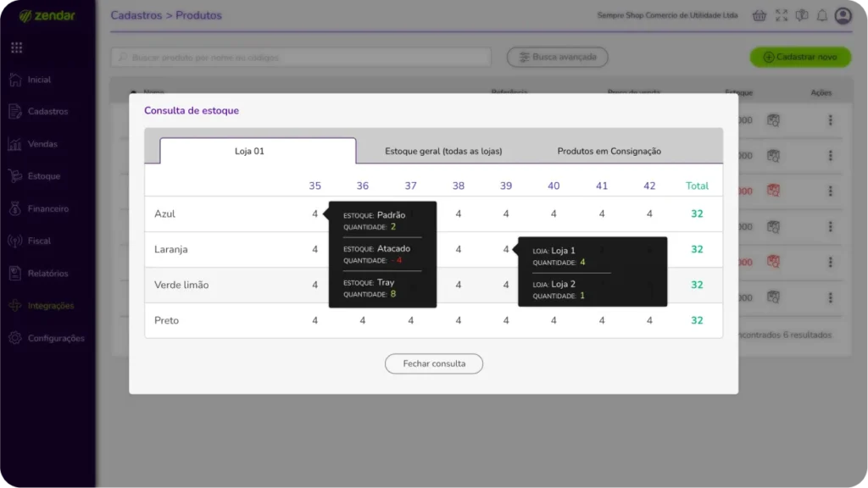Select the Loja 01 tab
The image size is (868, 488).
tap(258, 151)
